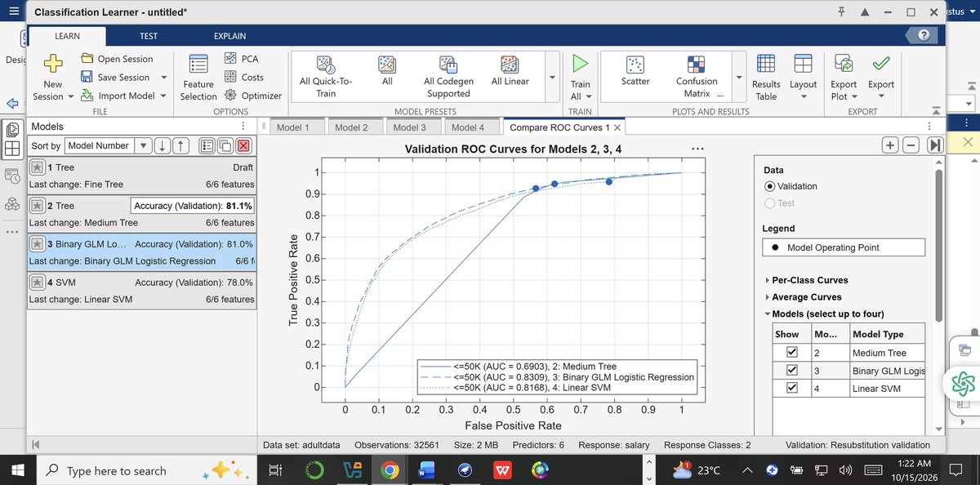Sort models in descending order arrow
The image size is (980, 485).
point(163,145)
